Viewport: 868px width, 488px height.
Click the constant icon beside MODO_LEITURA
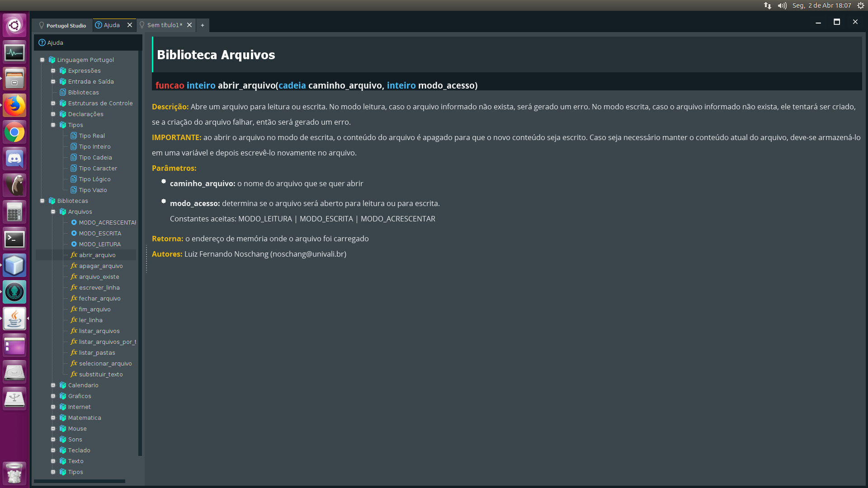tap(74, 244)
